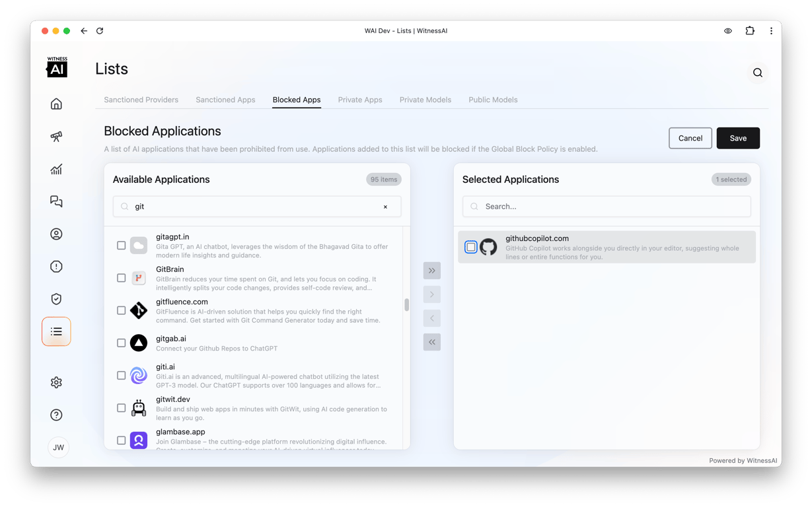Image resolution: width=812 pixels, height=507 pixels.
Task: Switch to the Public Models tab
Action: pyautogui.click(x=493, y=100)
